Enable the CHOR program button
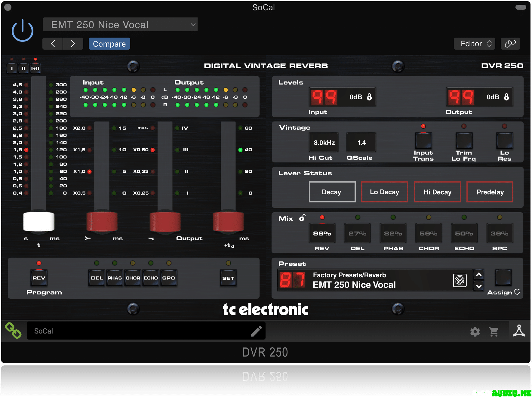The width and height of the screenshot is (532, 397). 133,278
